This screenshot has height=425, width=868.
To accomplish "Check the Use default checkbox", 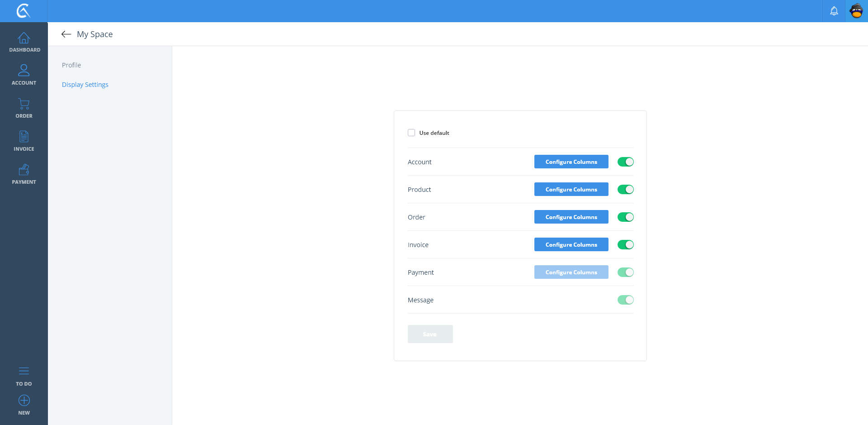I will pos(411,133).
